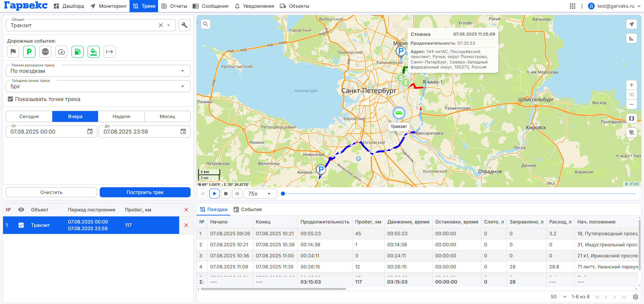Open the Объекты menu
Viewport: 644px width, 304px height.
point(294,6)
